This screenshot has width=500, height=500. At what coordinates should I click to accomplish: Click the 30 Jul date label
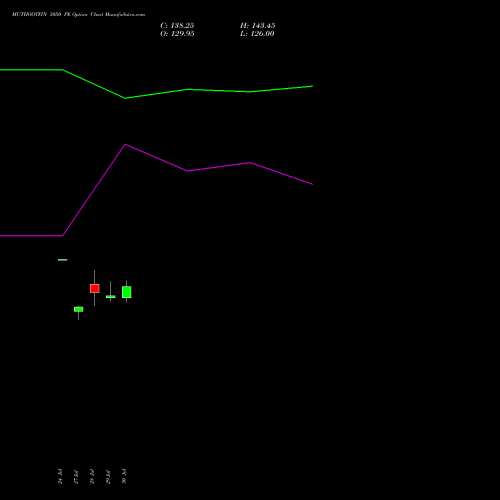[x=124, y=476]
